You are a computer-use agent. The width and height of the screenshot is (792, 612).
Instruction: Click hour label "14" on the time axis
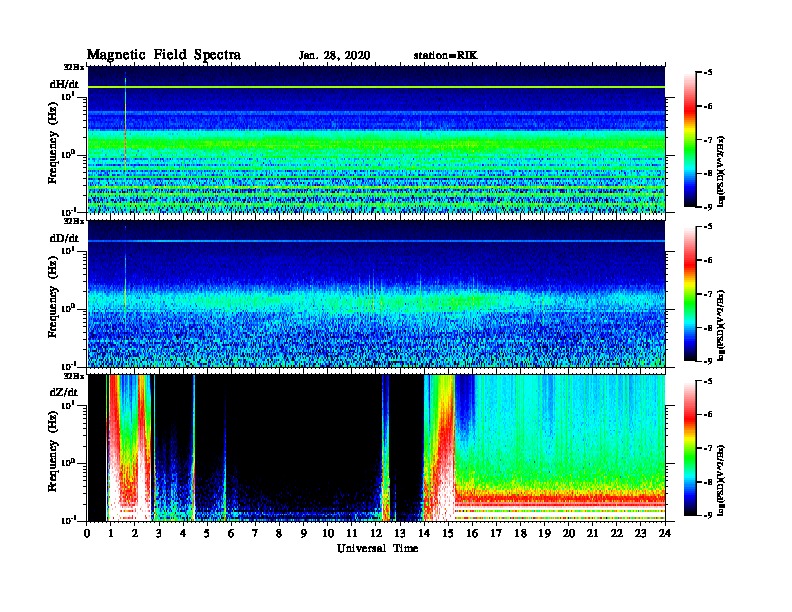pos(424,533)
